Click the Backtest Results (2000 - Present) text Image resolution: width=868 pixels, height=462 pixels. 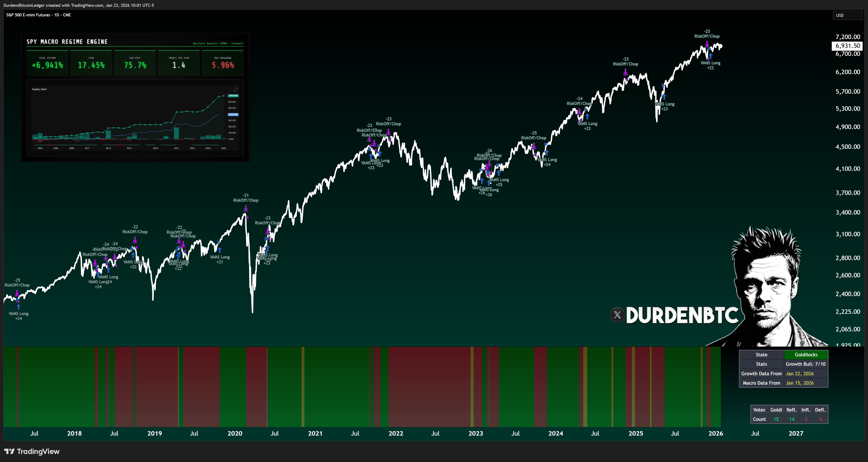pos(218,43)
